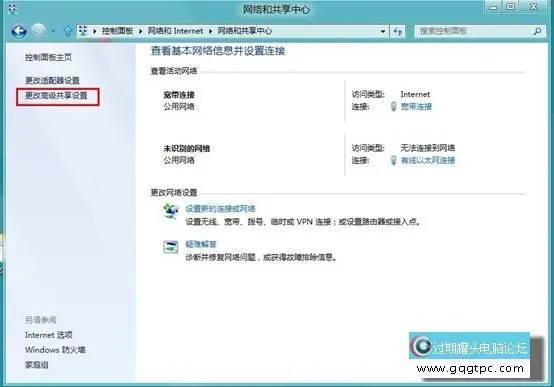
Task: Go back with the Back arrow button
Action: coord(19,31)
